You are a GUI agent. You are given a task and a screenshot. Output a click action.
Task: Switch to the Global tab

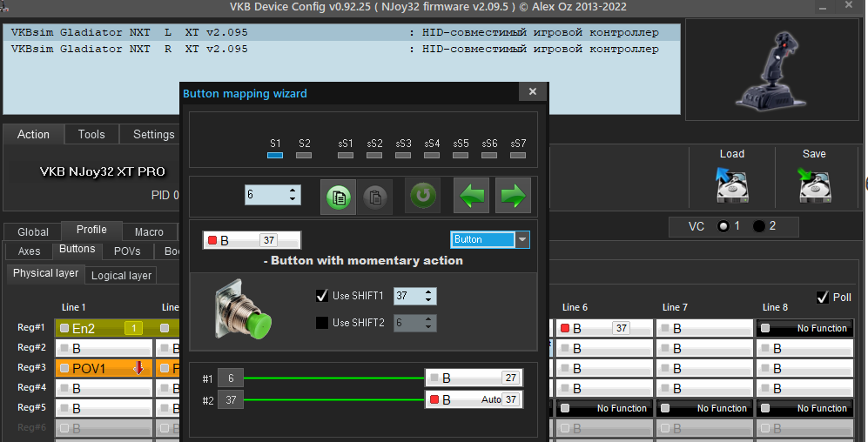[x=33, y=231]
